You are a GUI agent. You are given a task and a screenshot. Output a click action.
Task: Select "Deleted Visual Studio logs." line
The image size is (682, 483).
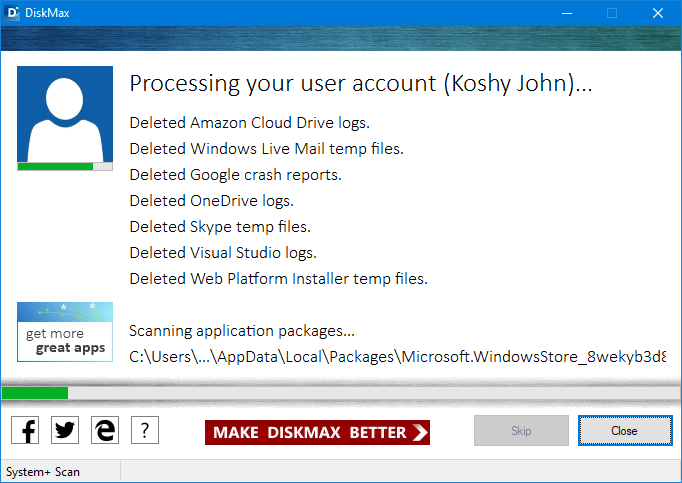point(223,253)
